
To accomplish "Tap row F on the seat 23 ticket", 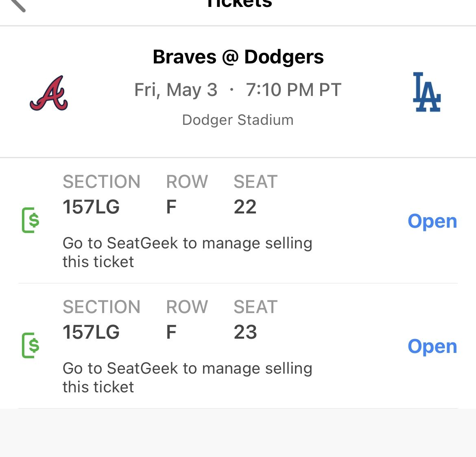I will click(x=171, y=332).
